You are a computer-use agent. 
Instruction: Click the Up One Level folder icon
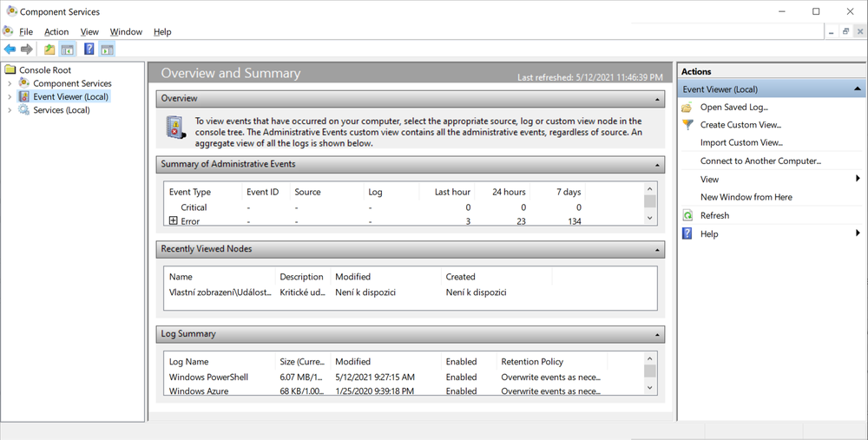tap(49, 49)
